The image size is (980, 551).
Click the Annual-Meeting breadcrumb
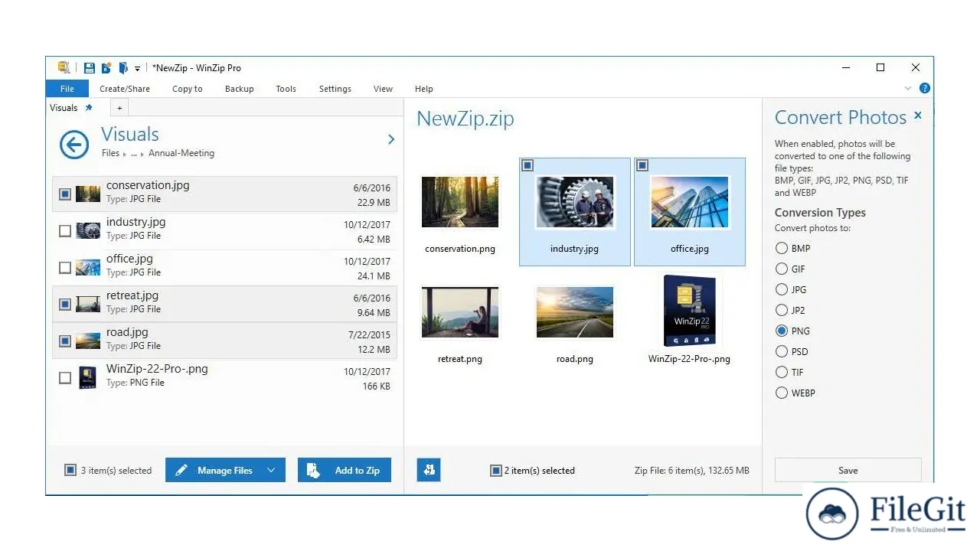pos(181,153)
